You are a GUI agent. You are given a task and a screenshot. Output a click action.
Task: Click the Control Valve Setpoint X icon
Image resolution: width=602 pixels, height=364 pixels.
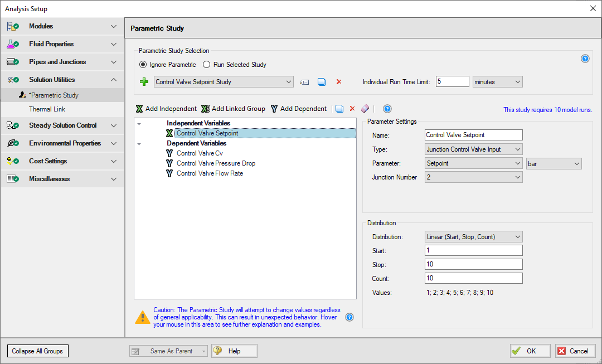[x=169, y=133]
